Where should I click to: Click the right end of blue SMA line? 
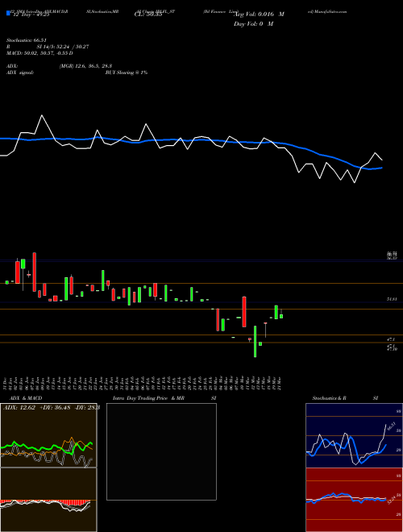click(382, 168)
